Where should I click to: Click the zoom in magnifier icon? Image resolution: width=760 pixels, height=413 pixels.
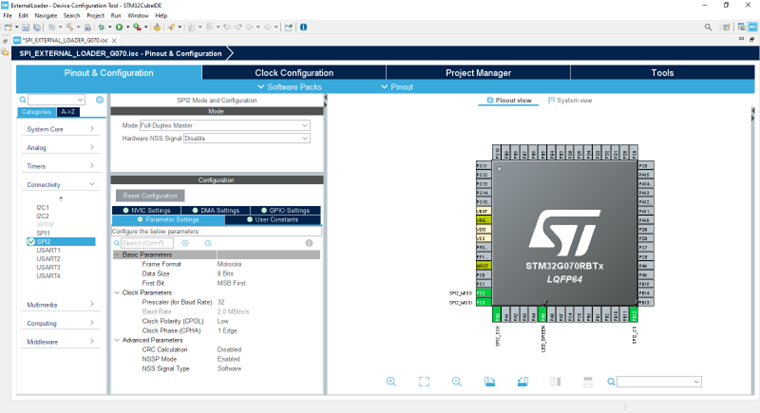pos(391,382)
